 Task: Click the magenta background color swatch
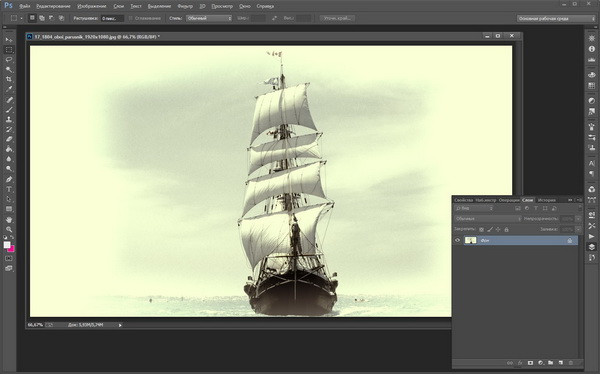pos(12,250)
